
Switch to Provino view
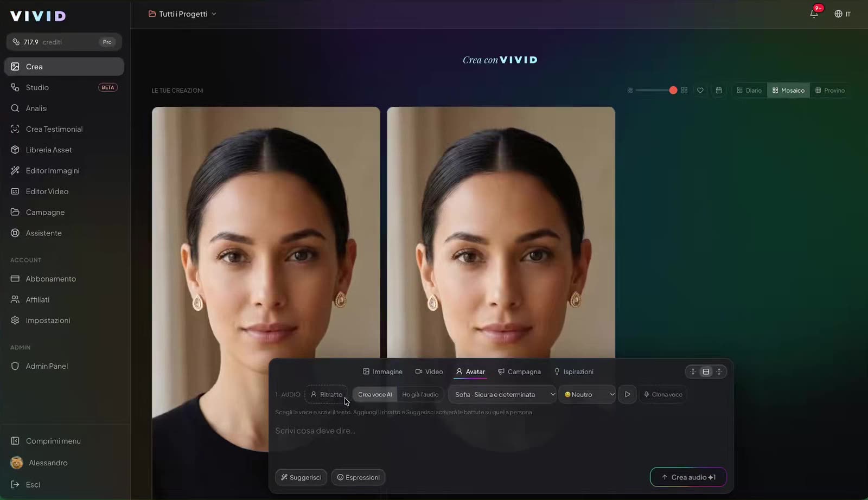pos(830,91)
